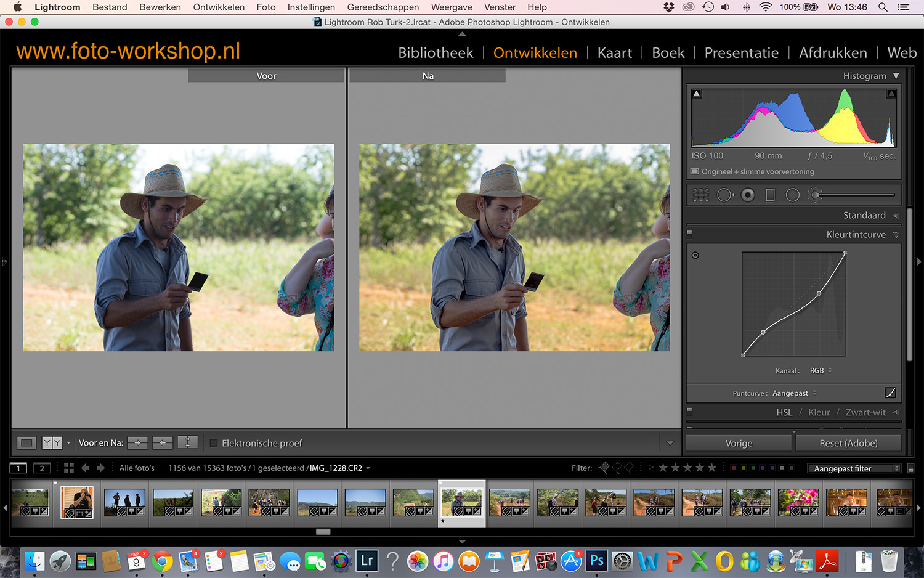Open Photoshop from the Dock
Viewport: 924px width, 578px height.
coord(596,561)
